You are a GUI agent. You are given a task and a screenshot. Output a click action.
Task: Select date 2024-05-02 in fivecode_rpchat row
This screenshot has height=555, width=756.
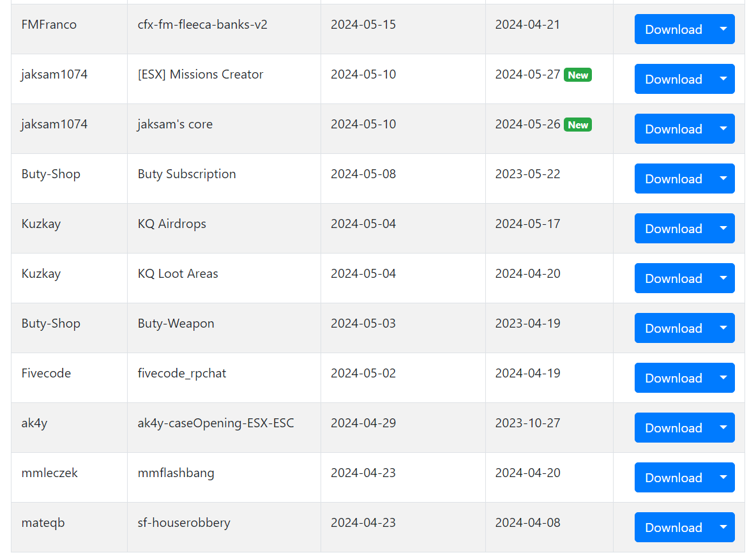(x=363, y=373)
